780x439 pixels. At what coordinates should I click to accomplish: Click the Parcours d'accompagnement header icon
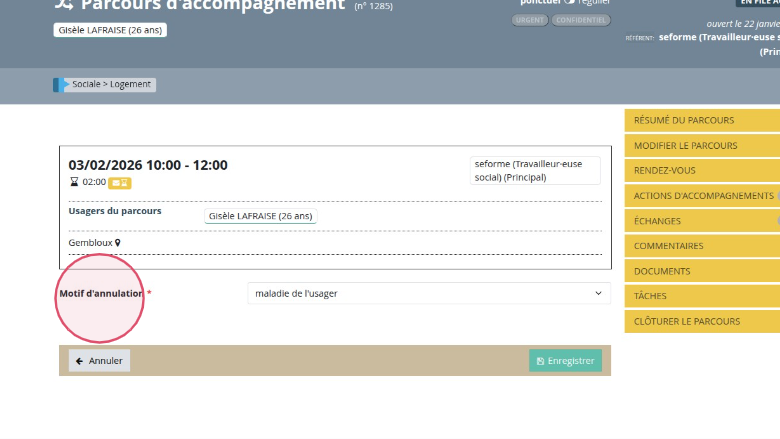click(63, 5)
